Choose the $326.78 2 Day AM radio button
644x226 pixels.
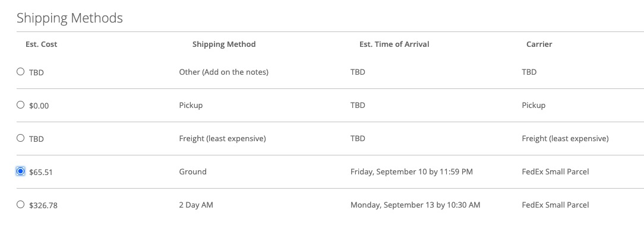(x=21, y=204)
